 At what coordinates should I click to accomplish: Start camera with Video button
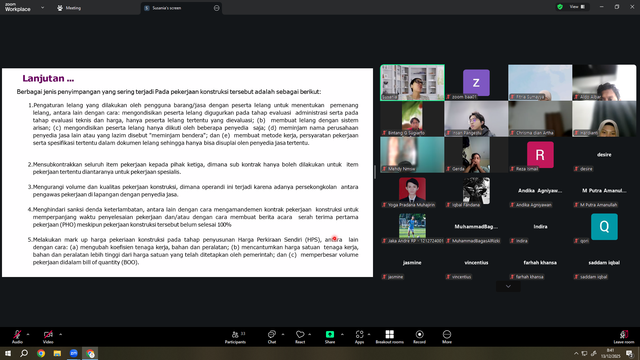pyautogui.click(x=48, y=337)
